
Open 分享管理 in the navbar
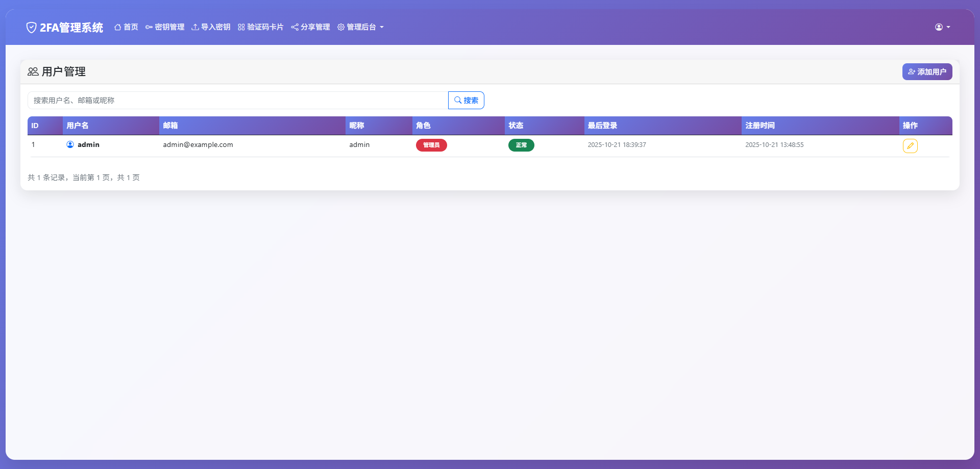coord(310,27)
